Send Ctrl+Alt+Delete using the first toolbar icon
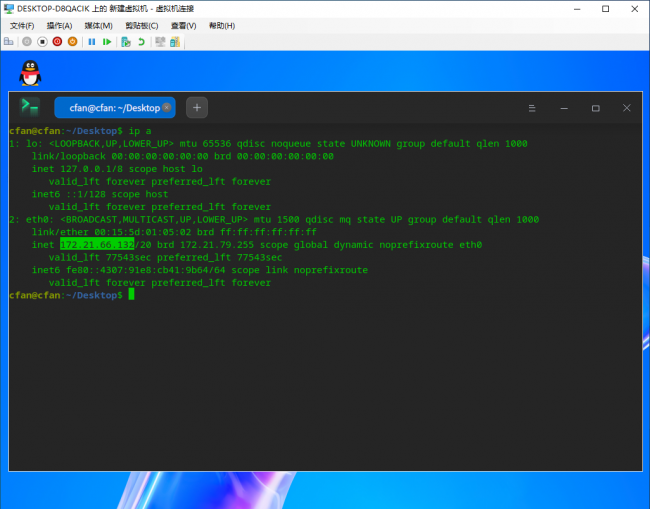The width and height of the screenshot is (650, 509). 9,41
